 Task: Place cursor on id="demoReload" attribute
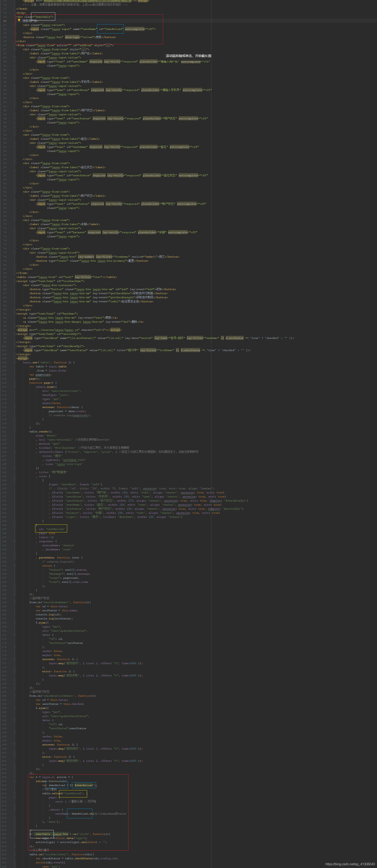point(111,29)
